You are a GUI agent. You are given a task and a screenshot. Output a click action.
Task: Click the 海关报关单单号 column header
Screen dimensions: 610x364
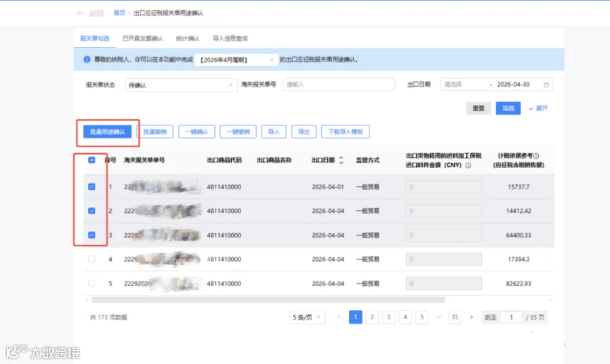pos(144,160)
